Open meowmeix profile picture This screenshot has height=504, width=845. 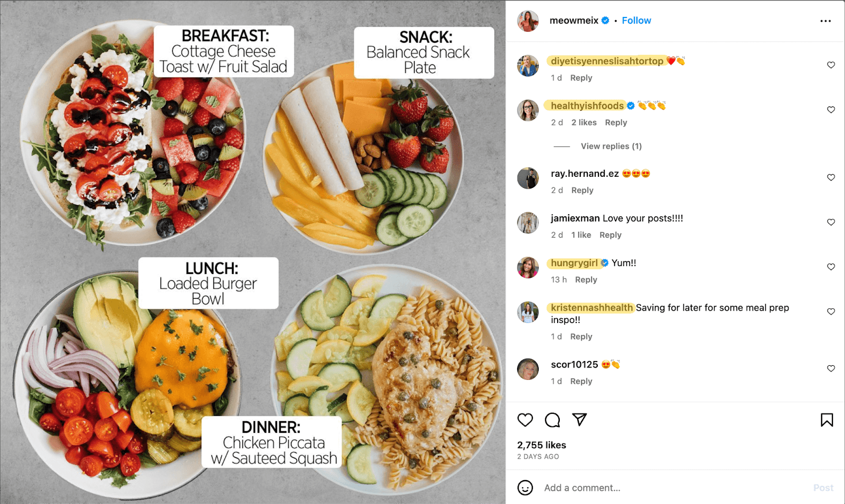pos(528,21)
